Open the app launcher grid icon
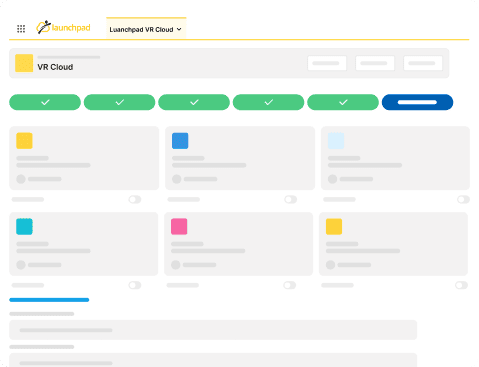Viewport: 479px width, 367px height. pos(21,29)
